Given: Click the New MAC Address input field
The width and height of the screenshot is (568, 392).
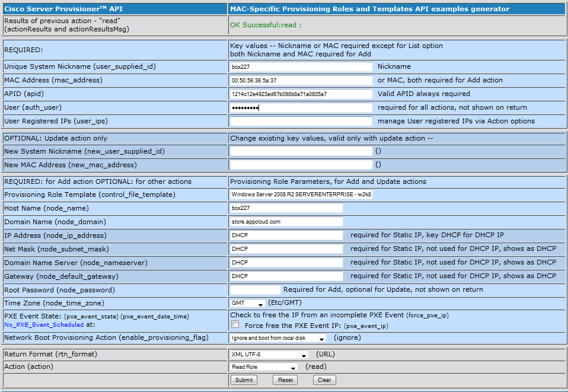Looking at the screenshot, I should (301, 165).
